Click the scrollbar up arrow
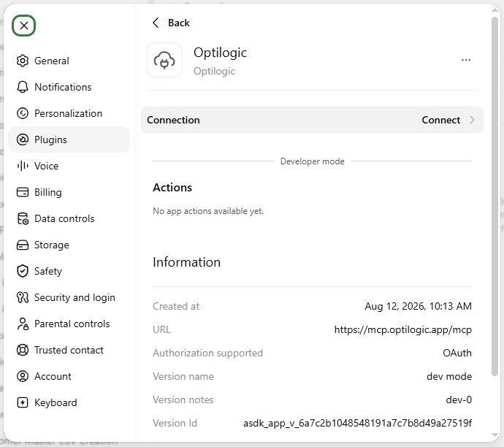504x447 pixels. [x=495, y=10]
